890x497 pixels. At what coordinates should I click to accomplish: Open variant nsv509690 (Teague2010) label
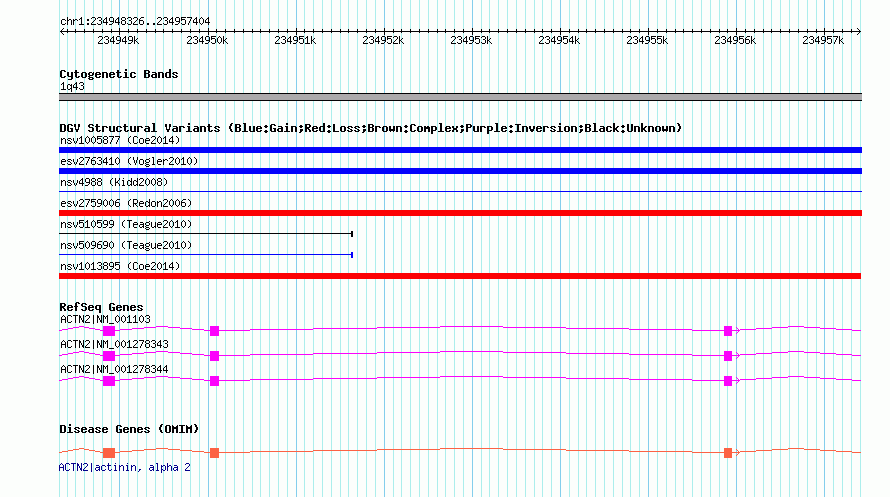click(x=126, y=245)
